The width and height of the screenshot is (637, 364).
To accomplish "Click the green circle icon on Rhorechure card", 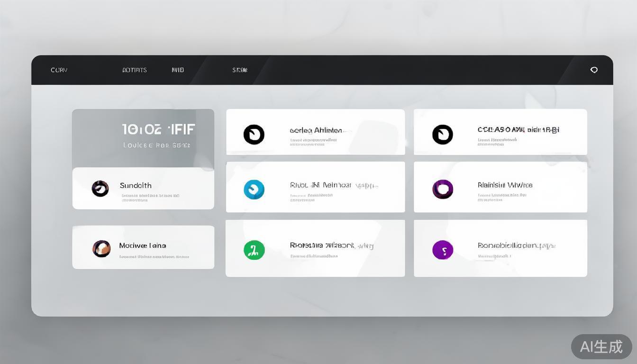I will tap(255, 250).
